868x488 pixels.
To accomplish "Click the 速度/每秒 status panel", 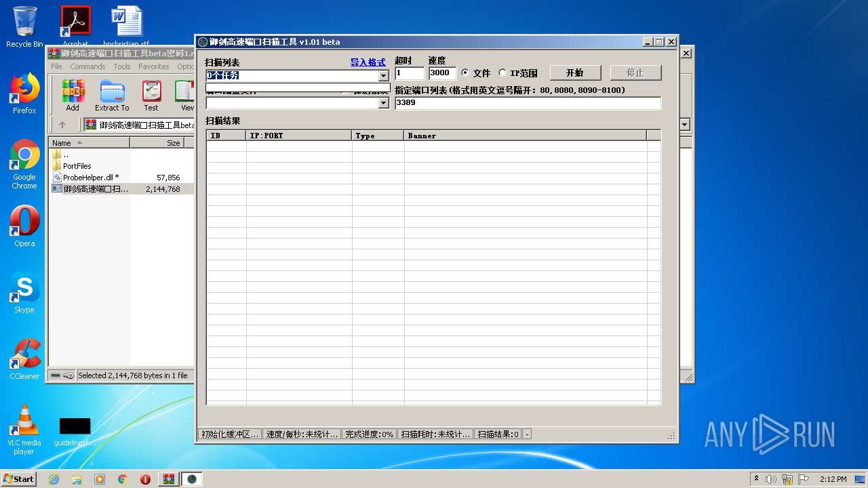I will tap(302, 434).
